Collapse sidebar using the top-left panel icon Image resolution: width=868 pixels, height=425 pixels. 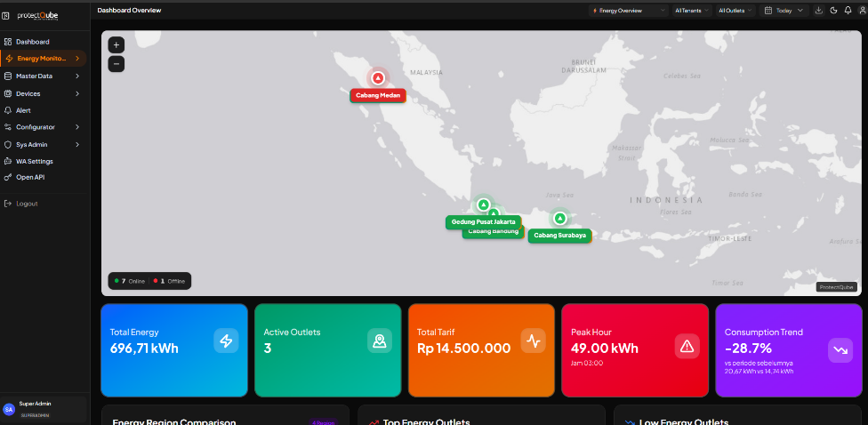point(5,15)
